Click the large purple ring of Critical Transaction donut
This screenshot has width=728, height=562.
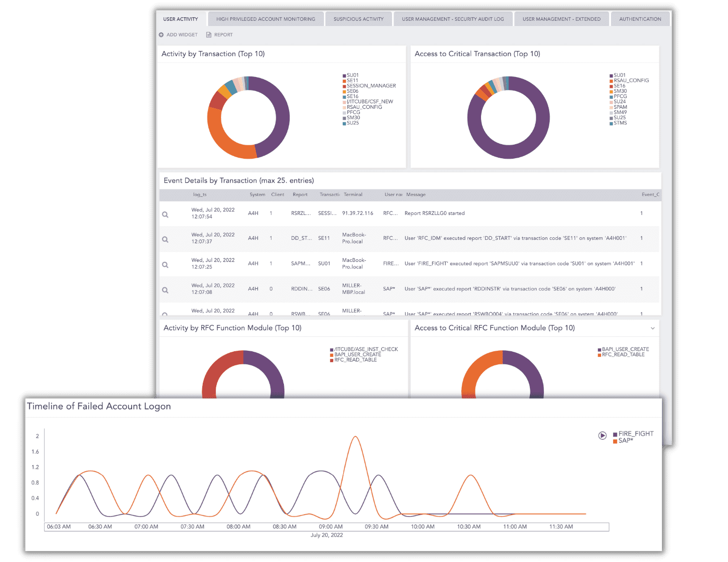[x=509, y=151]
